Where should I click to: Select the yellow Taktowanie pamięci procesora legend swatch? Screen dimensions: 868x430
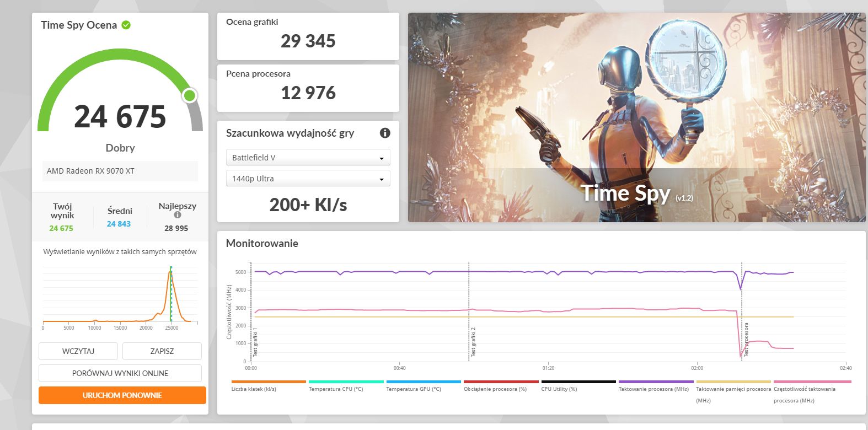(733, 381)
